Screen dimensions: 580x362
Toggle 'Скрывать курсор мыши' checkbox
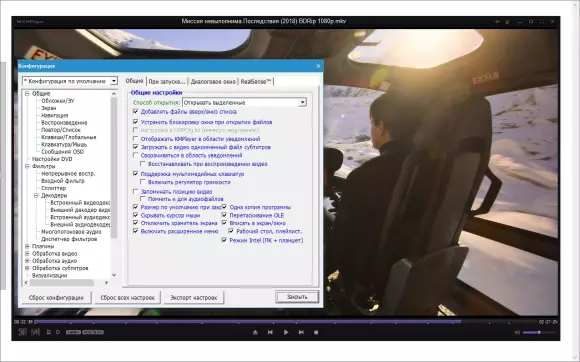coord(135,215)
